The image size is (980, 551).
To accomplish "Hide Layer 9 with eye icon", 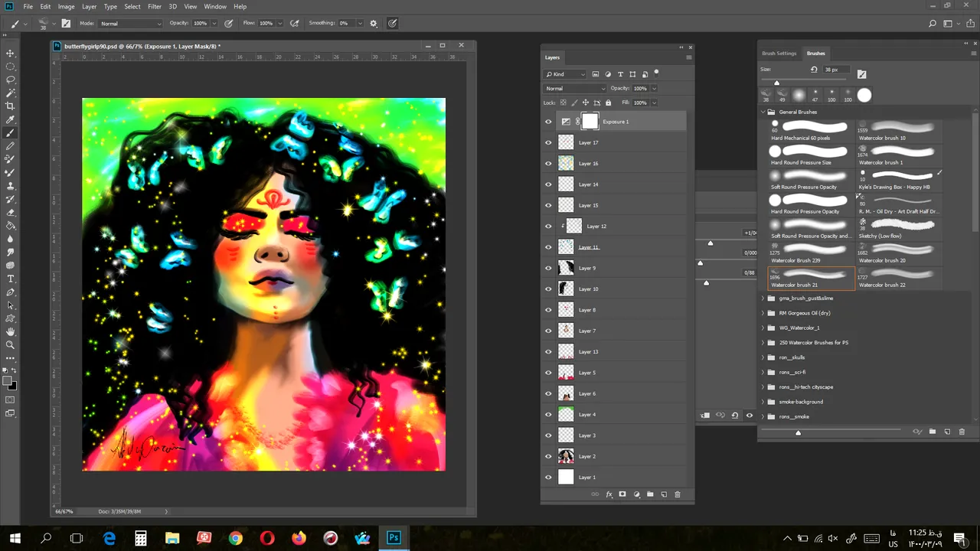I will (x=548, y=268).
